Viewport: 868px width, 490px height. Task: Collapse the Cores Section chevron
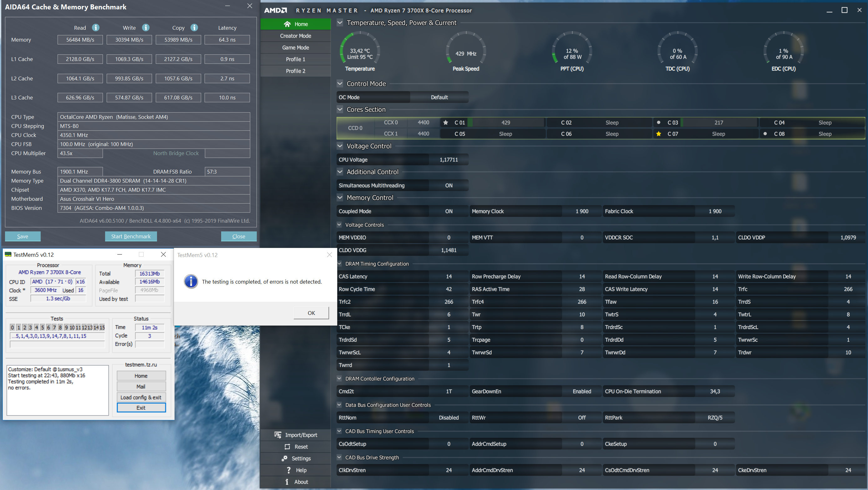coord(340,109)
